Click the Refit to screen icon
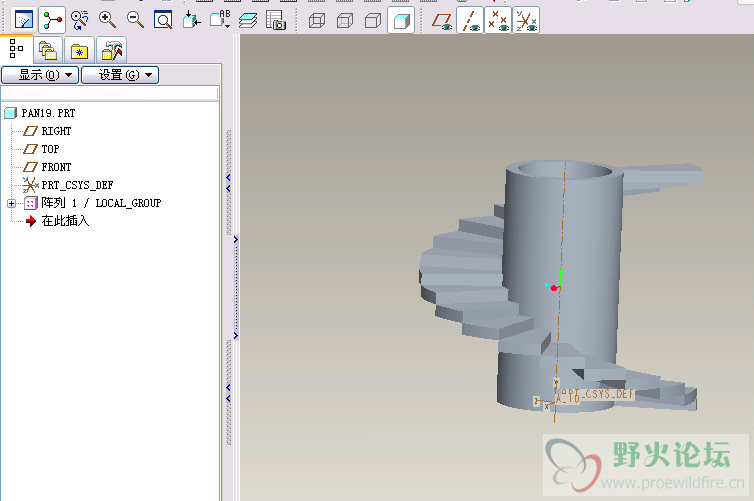The image size is (754, 501). pyautogui.click(x=163, y=20)
